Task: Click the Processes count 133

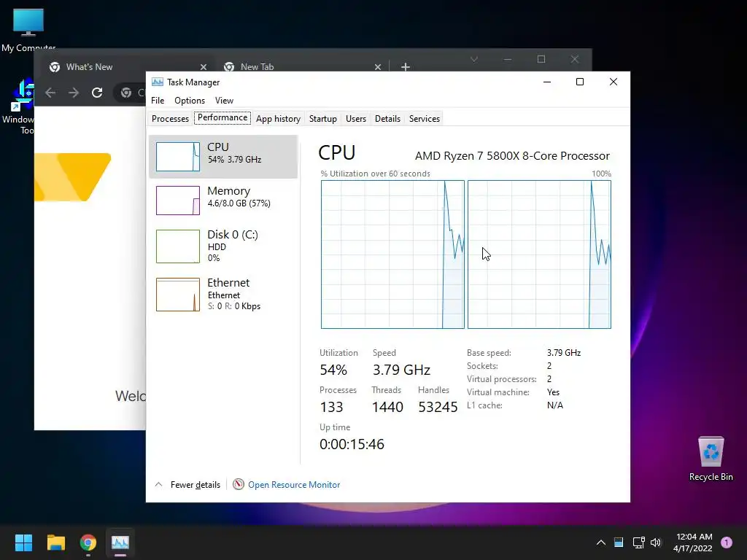Action: 331,407
